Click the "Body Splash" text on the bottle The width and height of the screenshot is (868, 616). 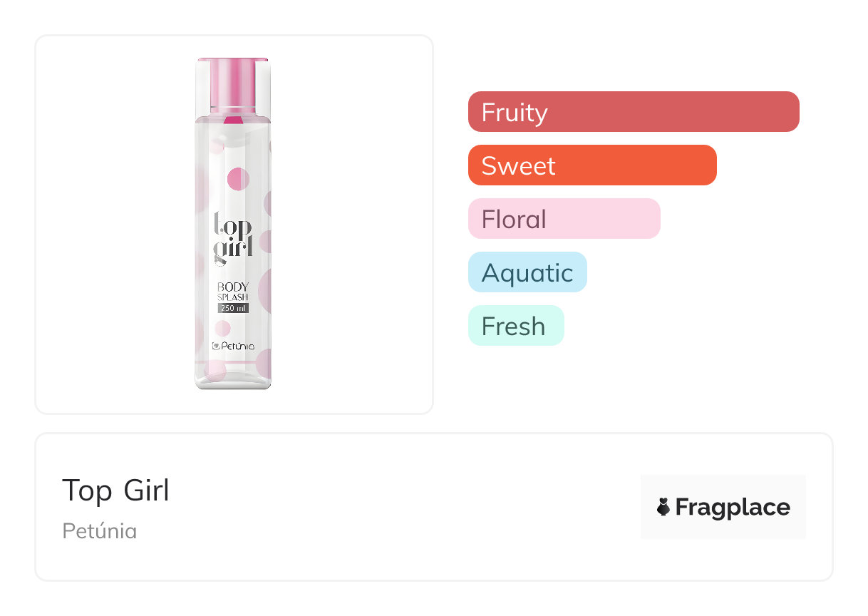tap(233, 292)
